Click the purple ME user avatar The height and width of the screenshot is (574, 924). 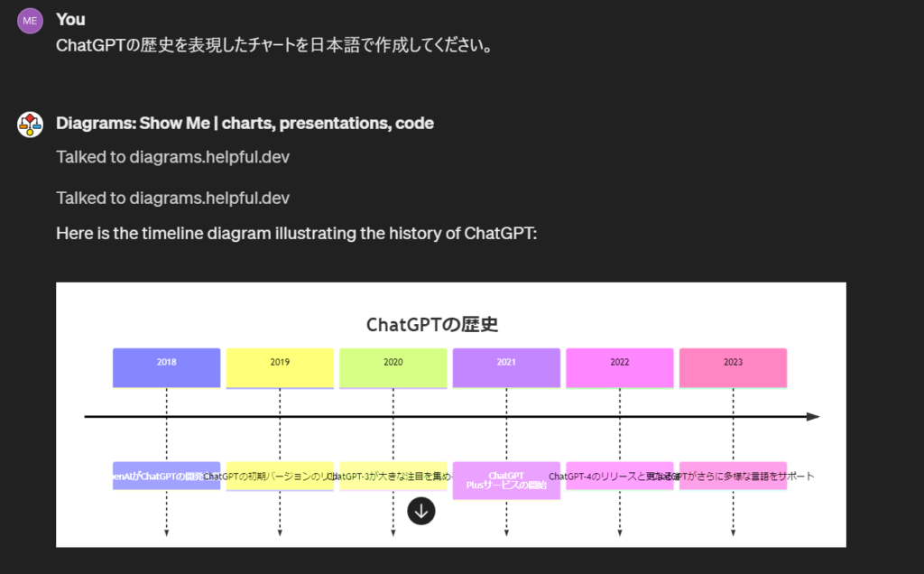pos(30,21)
